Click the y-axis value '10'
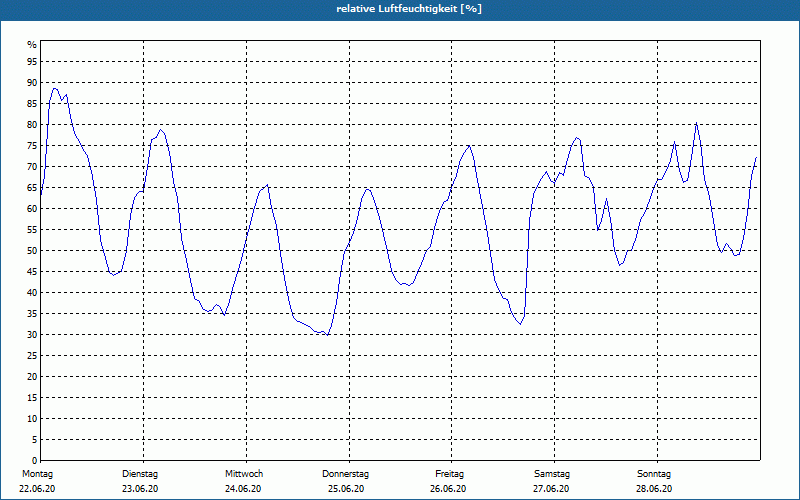This screenshot has height=500, width=800. point(32,419)
